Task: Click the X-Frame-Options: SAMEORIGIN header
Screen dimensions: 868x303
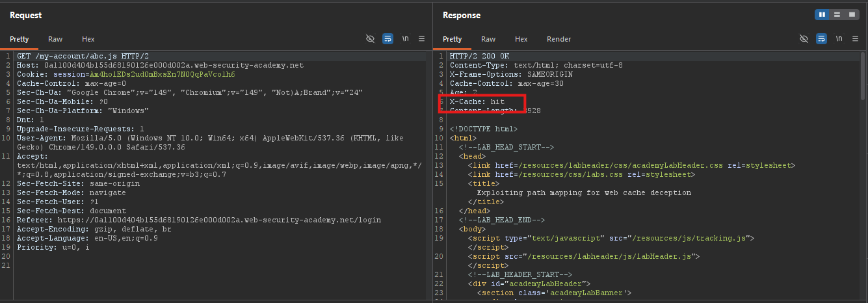Action: (x=511, y=75)
